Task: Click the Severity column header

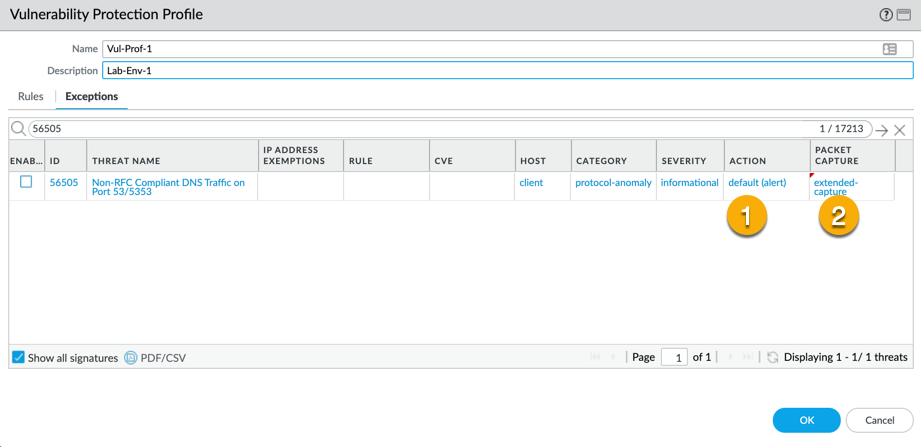Action: [x=683, y=160]
